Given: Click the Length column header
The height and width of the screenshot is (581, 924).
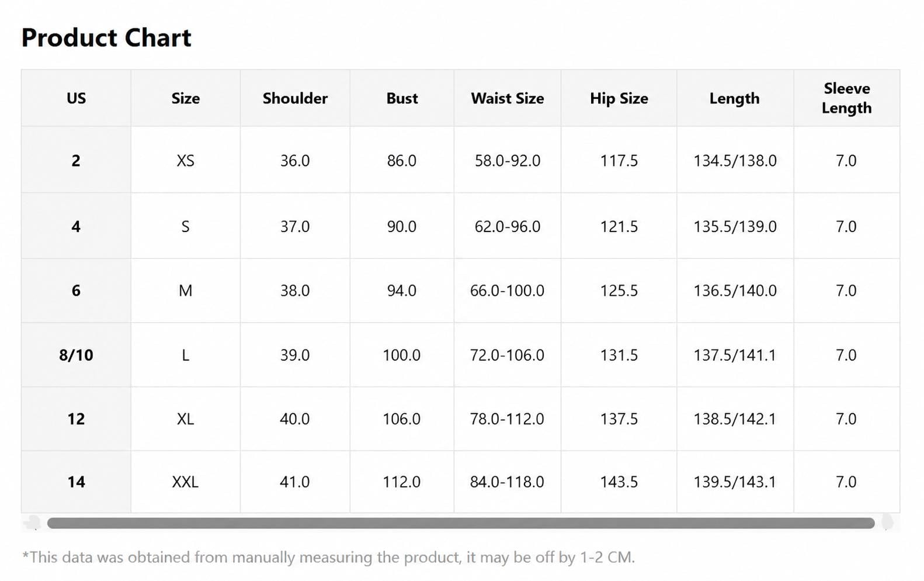Looking at the screenshot, I should pos(735,98).
